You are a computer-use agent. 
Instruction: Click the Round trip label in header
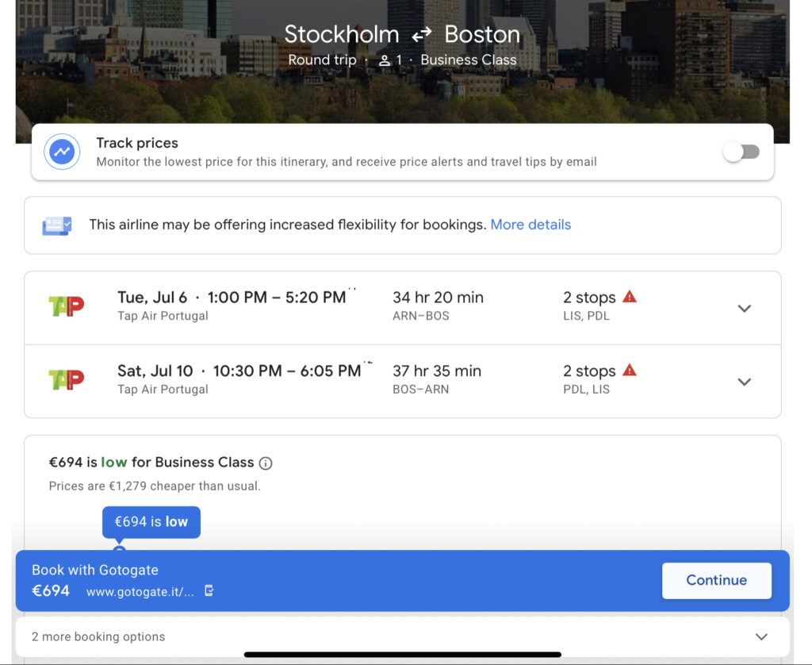coord(322,60)
